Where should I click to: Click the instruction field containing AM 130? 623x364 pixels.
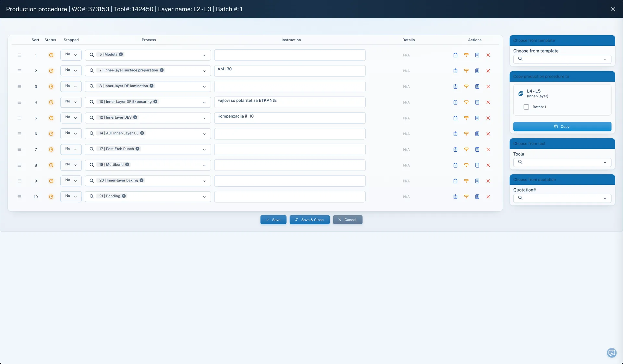[290, 71]
